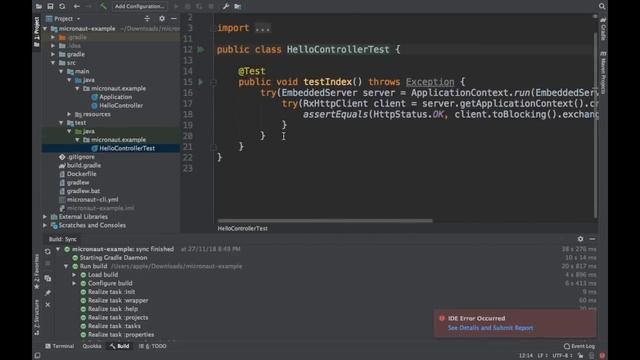The image size is (640, 360).
Task: Open the Terminal tool window
Action: click(x=60, y=346)
